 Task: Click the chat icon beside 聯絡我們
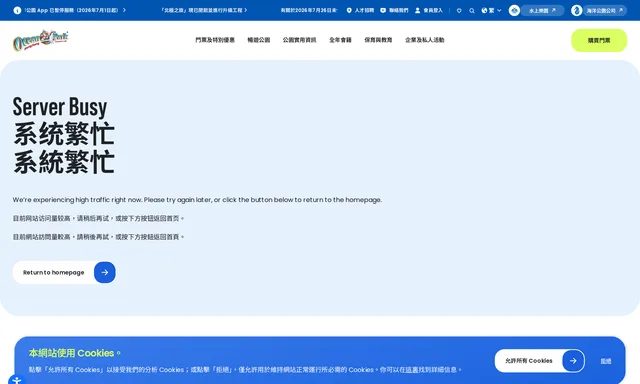383,10
